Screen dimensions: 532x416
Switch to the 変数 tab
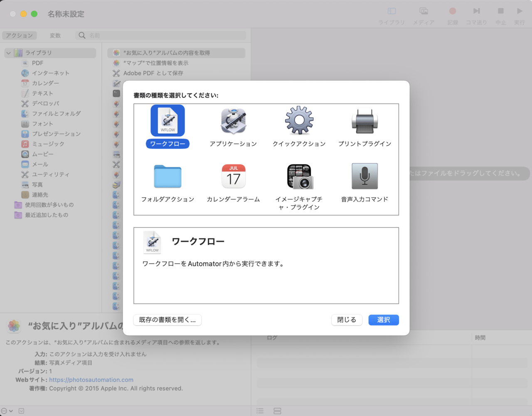click(x=55, y=35)
